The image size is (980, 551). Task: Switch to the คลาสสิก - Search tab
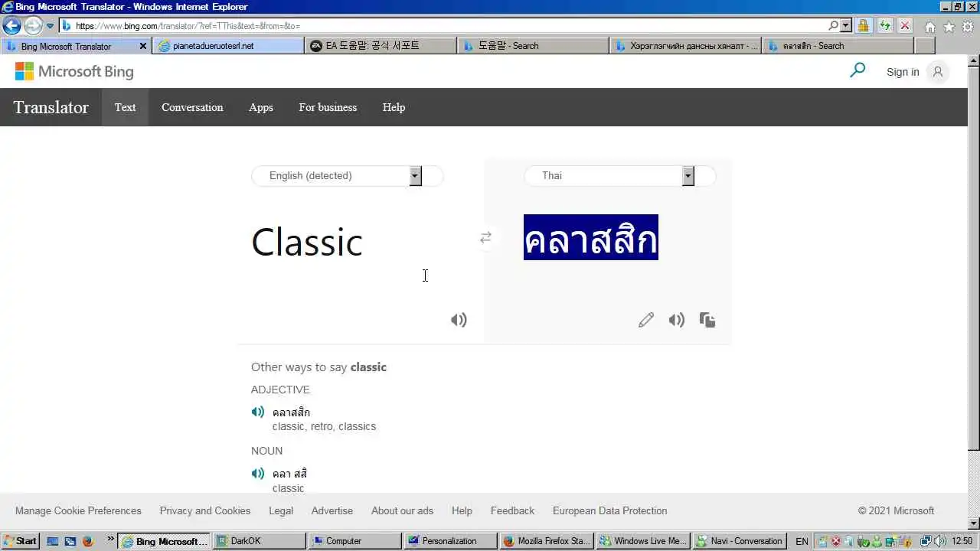(838, 46)
